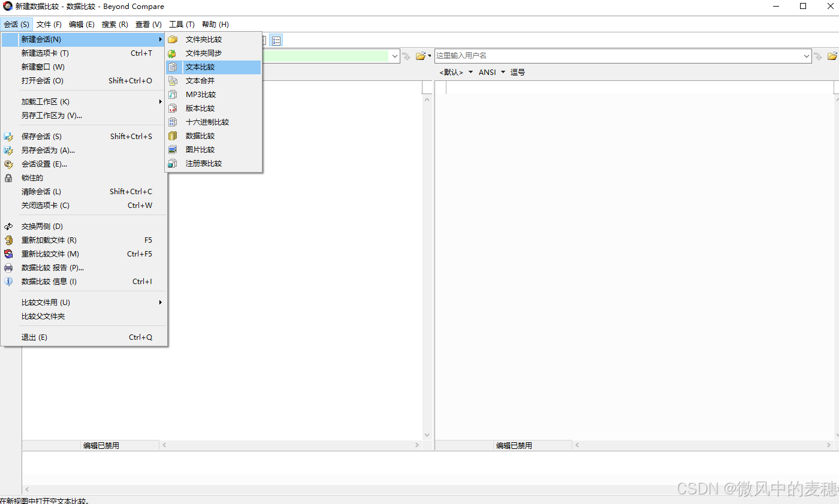Click left pane vertical scrollbar down arrow
839x504 pixels.
427,435
